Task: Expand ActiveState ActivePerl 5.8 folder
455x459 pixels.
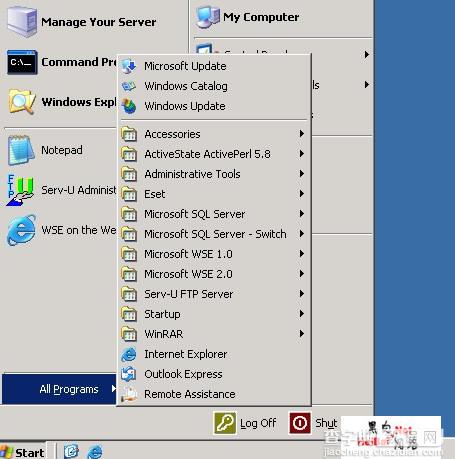Action: (214, 154)
